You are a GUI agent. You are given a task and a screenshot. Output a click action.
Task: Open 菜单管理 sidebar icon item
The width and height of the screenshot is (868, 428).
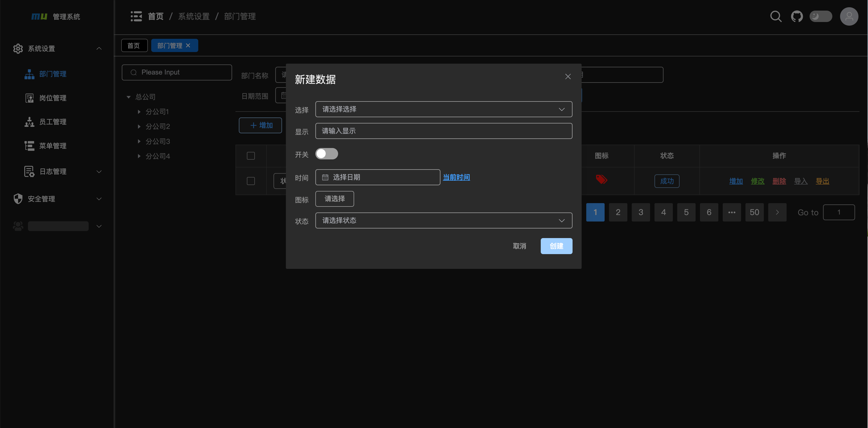pyautogui.click(x=30, y=146)
